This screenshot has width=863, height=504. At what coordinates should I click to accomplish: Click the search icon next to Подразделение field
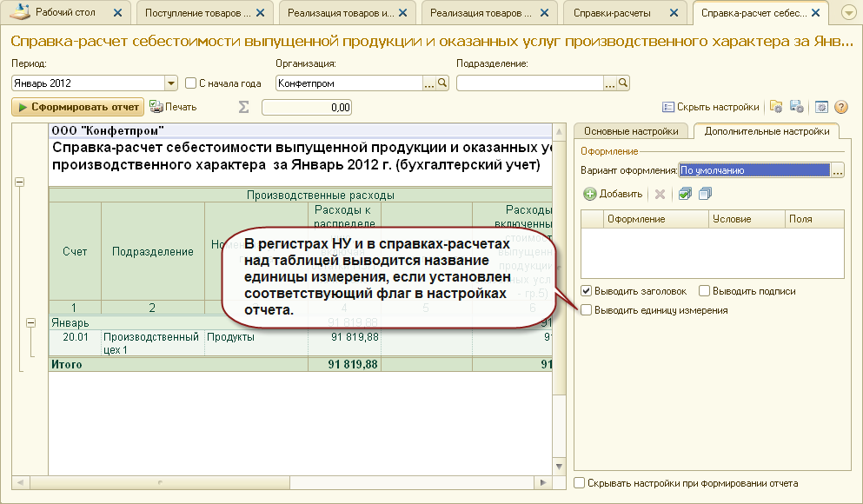click(622, 83)
